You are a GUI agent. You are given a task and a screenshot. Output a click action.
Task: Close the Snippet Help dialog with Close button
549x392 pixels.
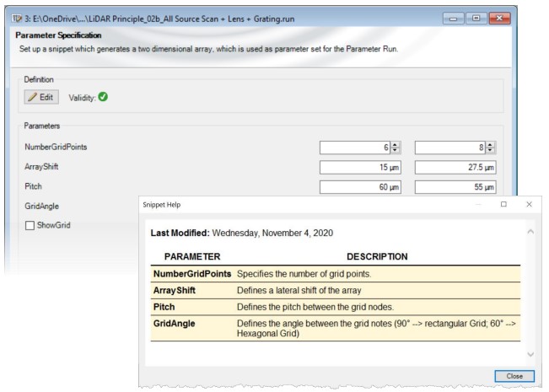(514, 376)
